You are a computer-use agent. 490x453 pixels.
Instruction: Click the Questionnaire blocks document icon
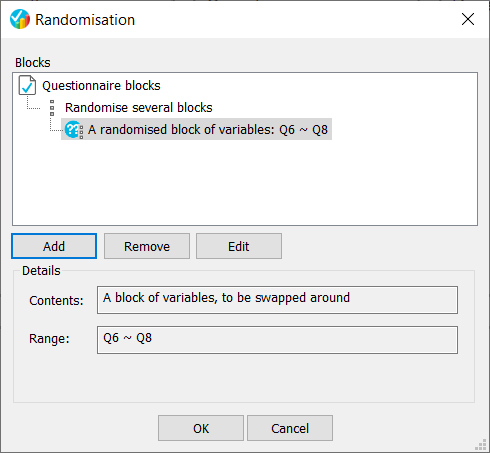point(27,85)
